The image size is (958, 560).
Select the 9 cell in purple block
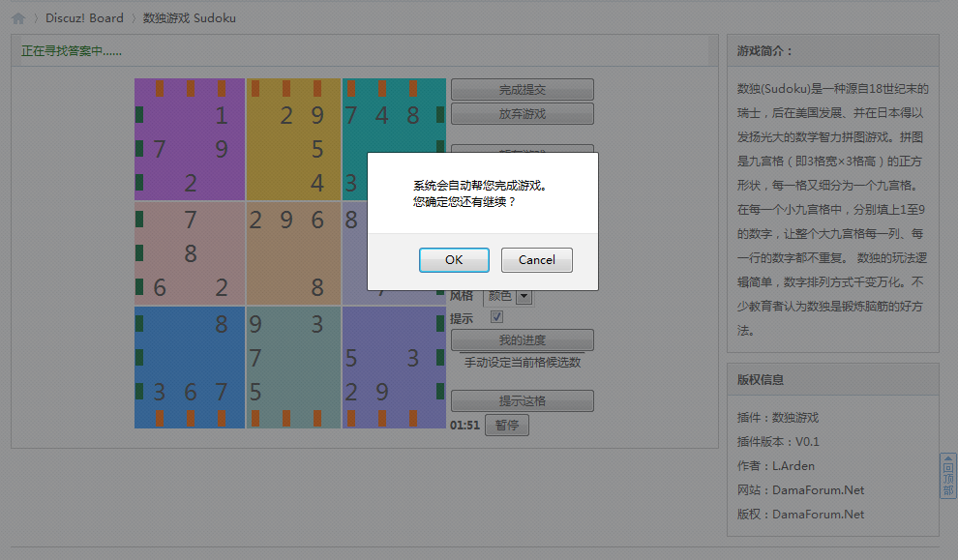pos(222,149)
